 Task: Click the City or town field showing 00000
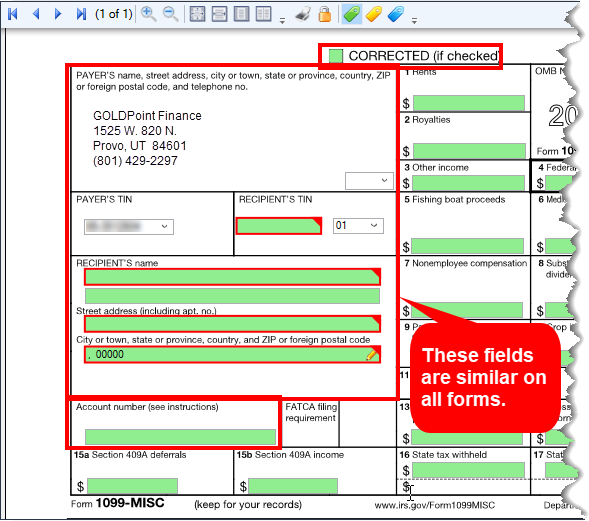point(233,354)
